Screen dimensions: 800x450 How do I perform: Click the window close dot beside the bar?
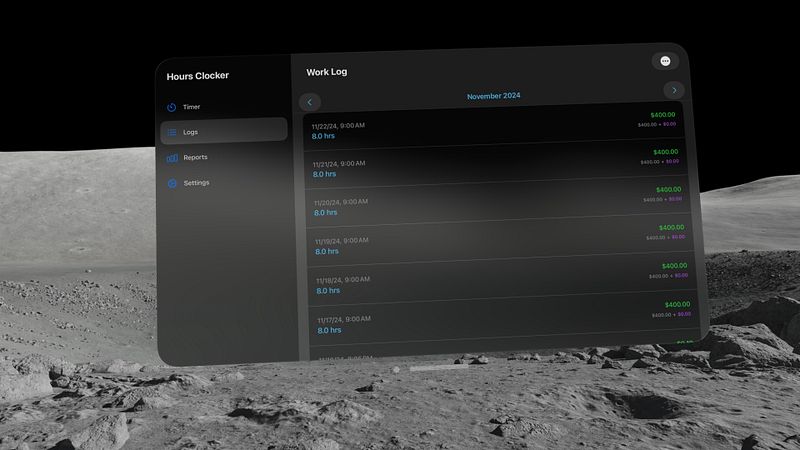(396, 369)
